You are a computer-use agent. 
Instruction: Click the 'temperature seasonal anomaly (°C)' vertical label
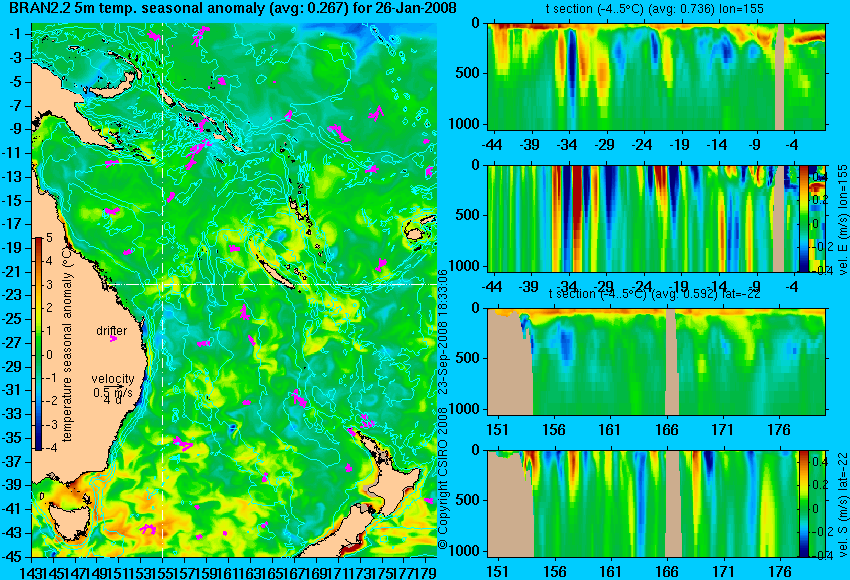click(x=67, y=345)
